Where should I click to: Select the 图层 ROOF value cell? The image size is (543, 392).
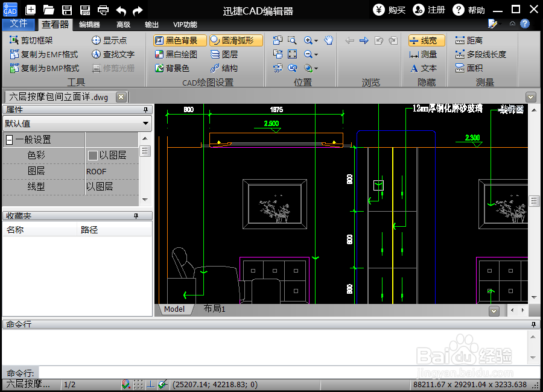point(112,171)
